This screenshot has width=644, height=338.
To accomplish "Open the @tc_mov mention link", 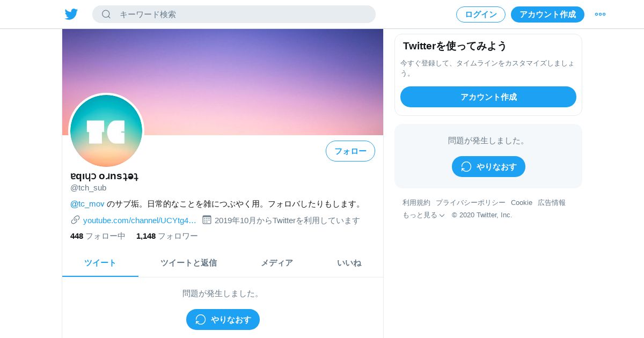I will (x=87, y=204).
